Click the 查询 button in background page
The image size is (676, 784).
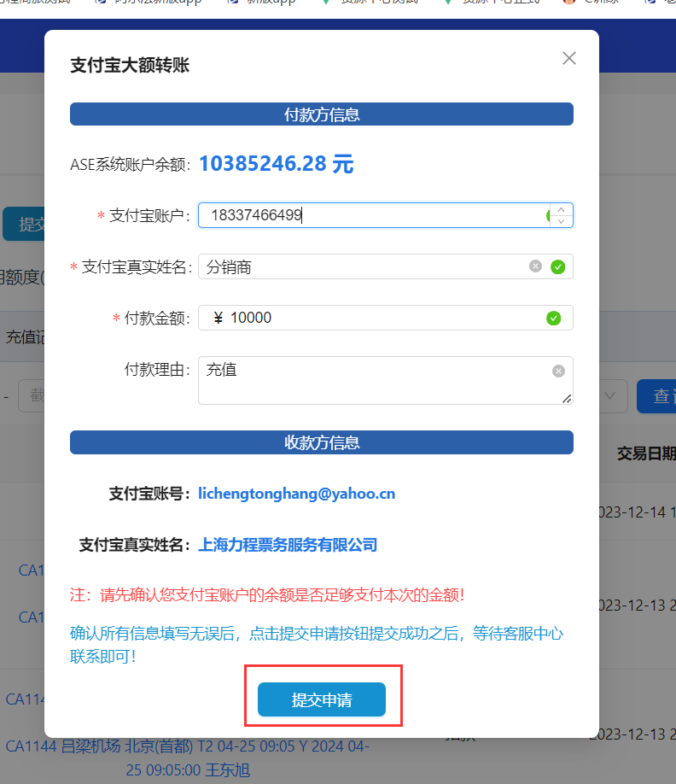[x=656, y=396]
